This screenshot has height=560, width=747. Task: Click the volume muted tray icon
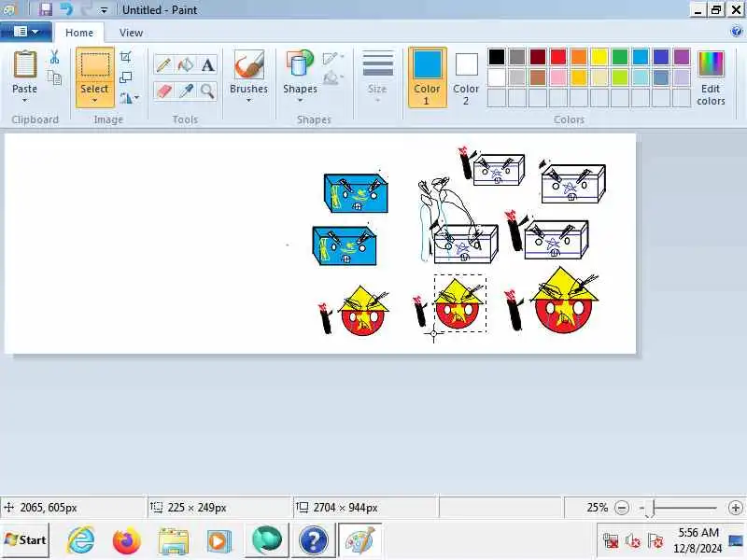[633, 541]
